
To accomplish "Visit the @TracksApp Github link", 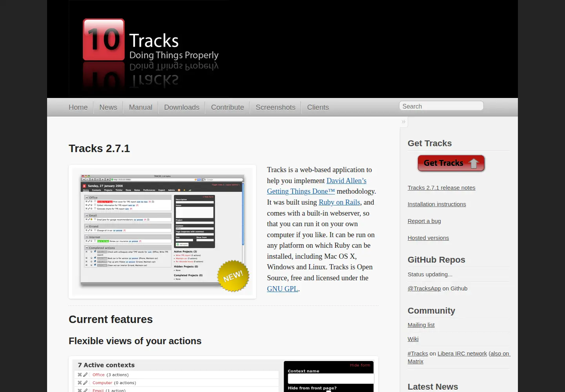I will point(424,289).
